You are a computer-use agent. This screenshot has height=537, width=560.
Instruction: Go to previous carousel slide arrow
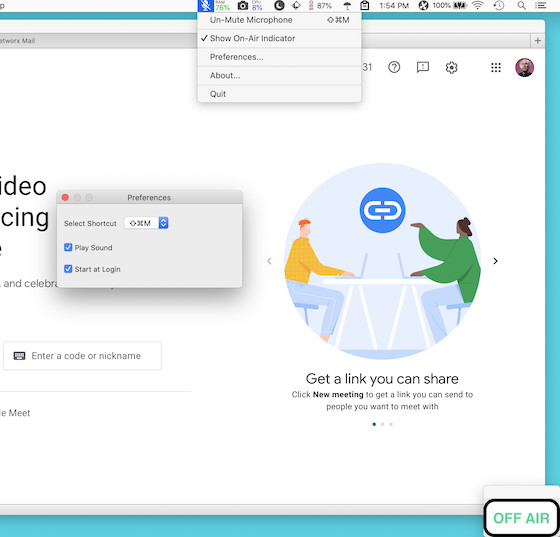click(269, 261)
